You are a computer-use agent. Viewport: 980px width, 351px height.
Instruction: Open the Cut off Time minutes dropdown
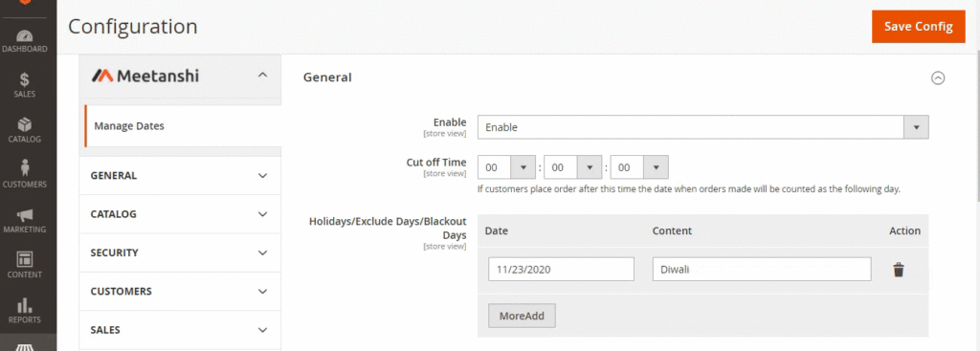click(x=572, y=167)
